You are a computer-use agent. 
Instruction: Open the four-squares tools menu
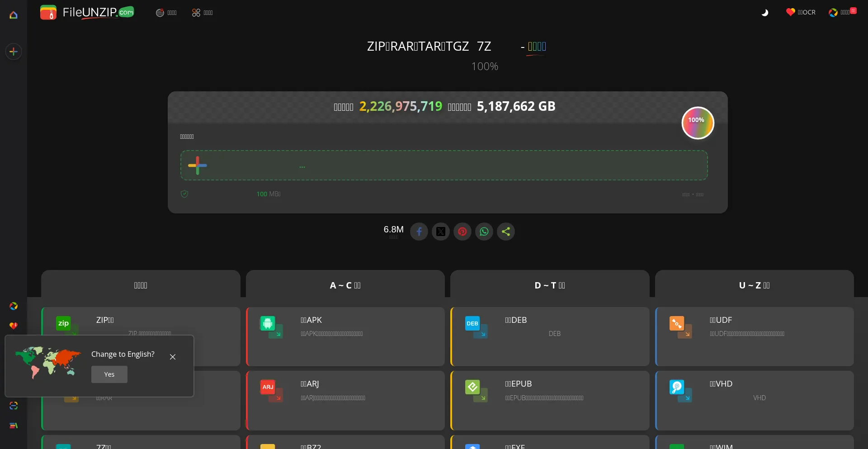click(202, 13)
